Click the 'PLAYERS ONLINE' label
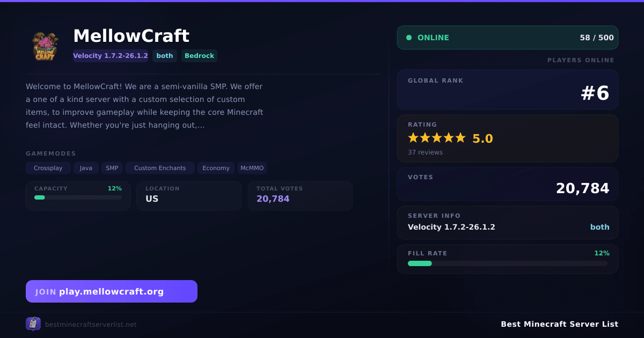Screen dimensions: 644x338 tap(581, 60)
